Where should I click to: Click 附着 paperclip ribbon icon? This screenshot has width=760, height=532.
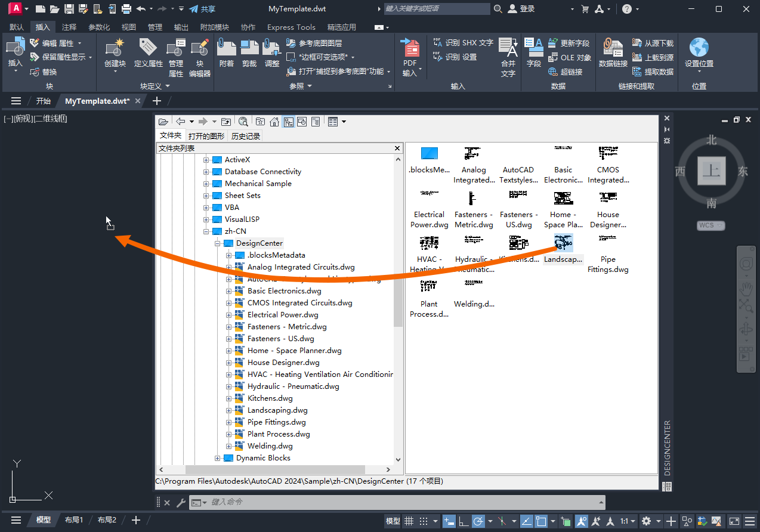click(227, 52)
